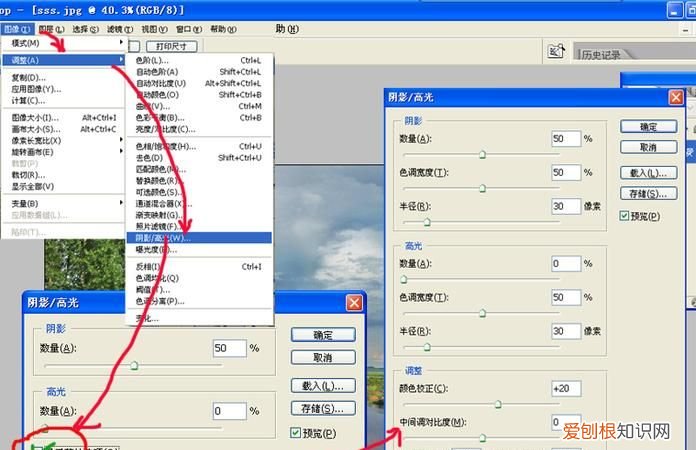Close the expanded 阴影/高光 dialog
Viewport: 696px width, 450px height.
click(x=676, y=97)
